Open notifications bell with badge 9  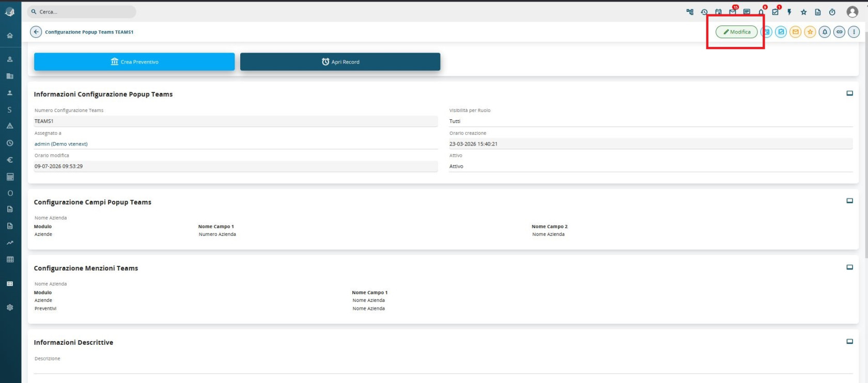(x=761, y=11)
